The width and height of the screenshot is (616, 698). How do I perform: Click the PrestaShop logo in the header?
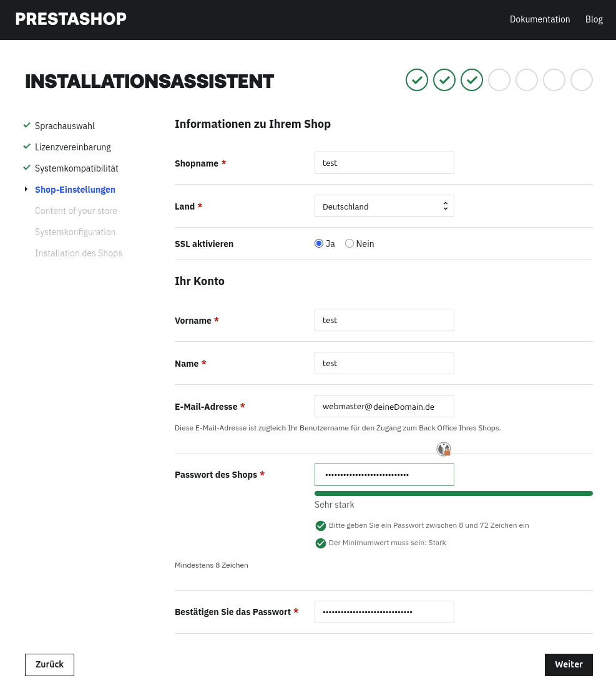coord(71,19)
